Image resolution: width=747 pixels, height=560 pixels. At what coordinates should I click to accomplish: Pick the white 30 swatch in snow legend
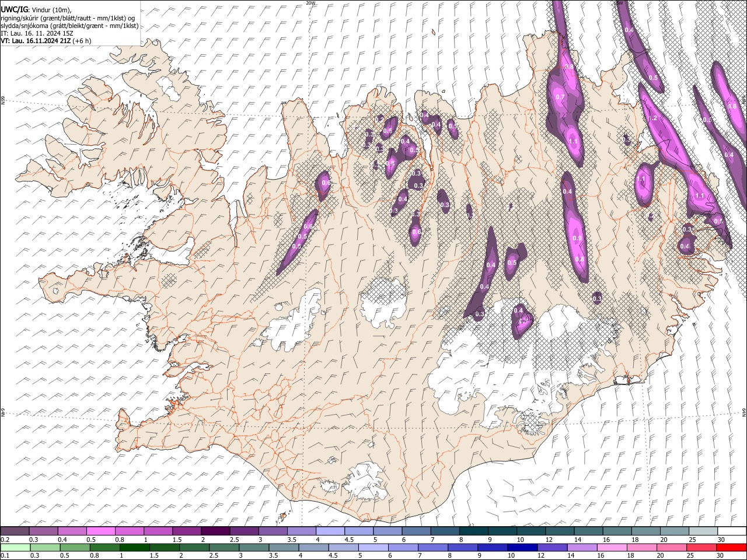coord(732,531)
